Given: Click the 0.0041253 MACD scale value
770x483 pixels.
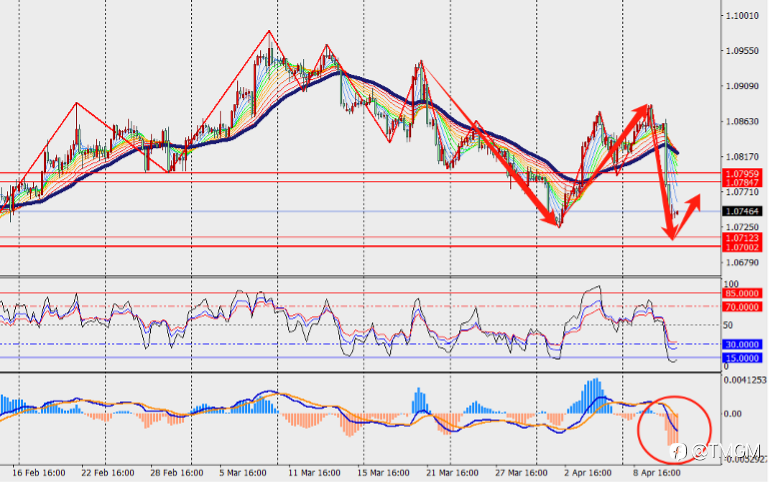Looking at the screenshot, I should (745, 380).
